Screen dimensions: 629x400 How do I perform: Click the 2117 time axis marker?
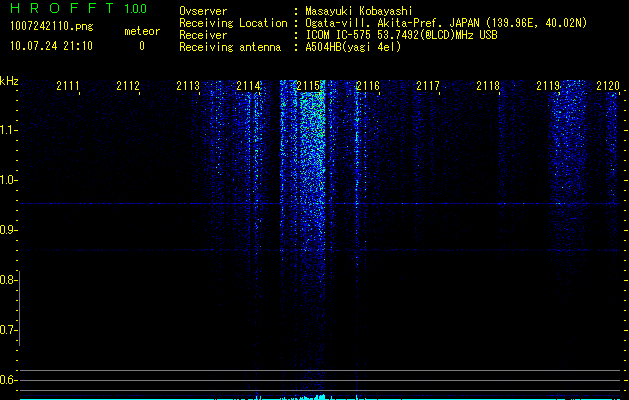428,85
